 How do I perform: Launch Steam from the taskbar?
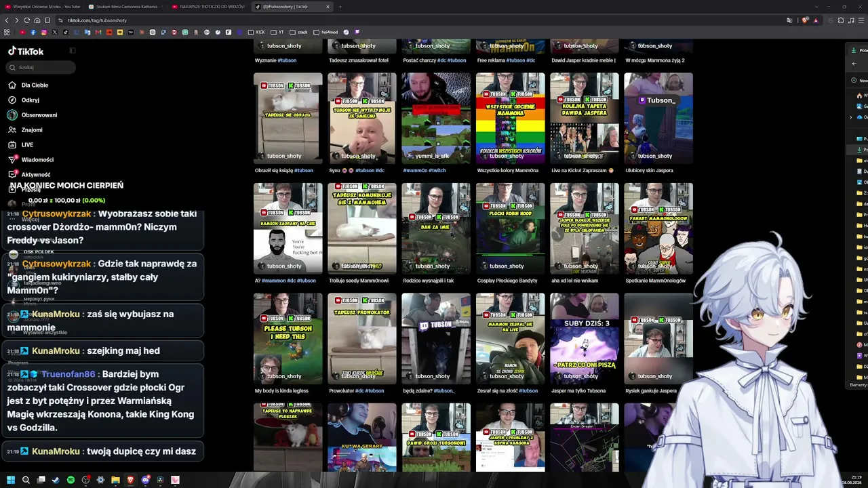click(56, 480)
